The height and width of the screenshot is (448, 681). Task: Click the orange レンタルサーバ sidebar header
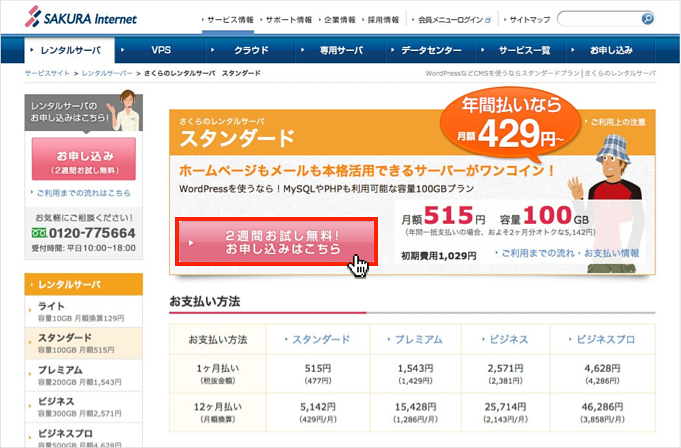tap(83, 284)
